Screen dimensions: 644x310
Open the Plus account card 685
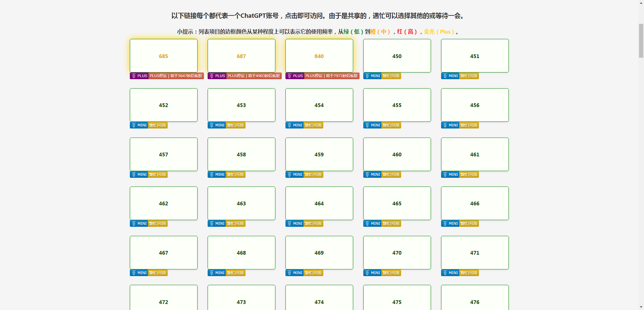pyautogui.click(x=164, y=56)
